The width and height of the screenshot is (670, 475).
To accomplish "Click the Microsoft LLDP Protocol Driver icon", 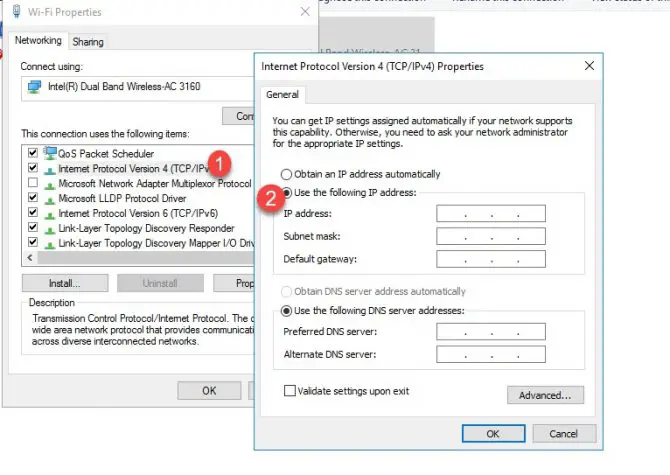I will pos(50,199).
